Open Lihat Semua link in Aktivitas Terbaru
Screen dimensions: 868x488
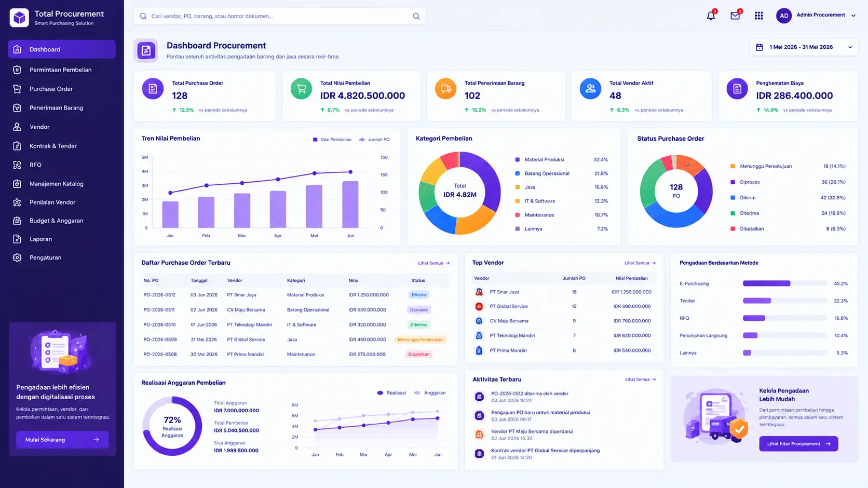(x=641, y=379)
